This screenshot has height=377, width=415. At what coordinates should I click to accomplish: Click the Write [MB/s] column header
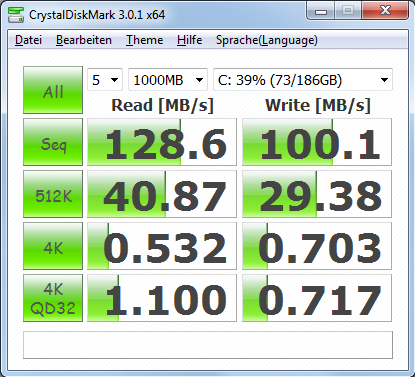[318, 105]
